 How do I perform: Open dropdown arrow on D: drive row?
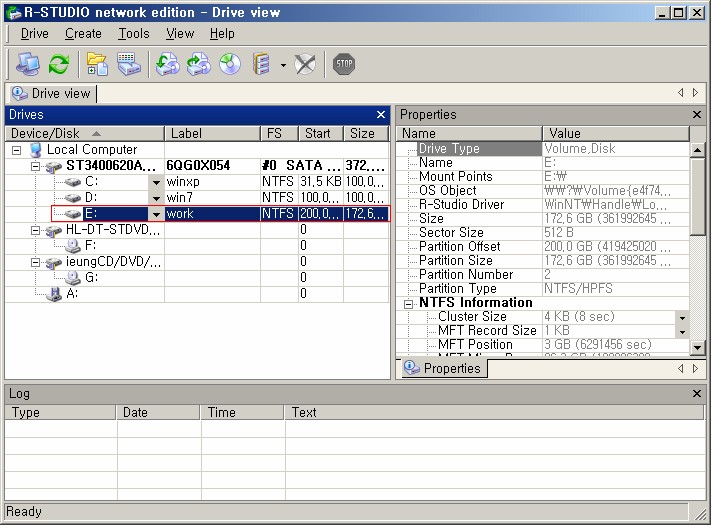coord(156,198)
